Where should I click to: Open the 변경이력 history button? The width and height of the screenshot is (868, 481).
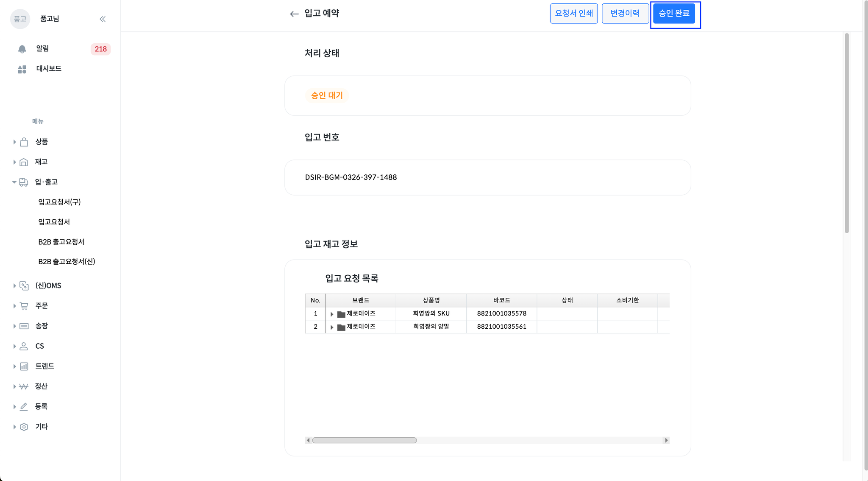pos(625,14)
